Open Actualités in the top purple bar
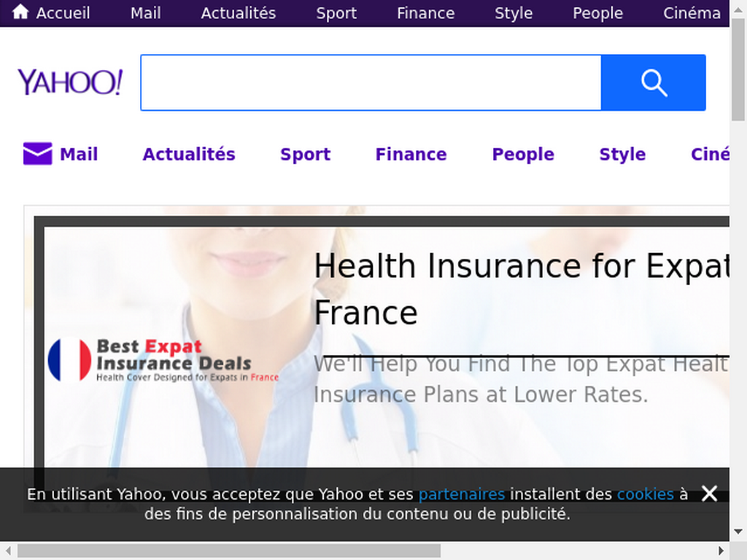Screen dimensions: 747x560 tap(239, 13)
